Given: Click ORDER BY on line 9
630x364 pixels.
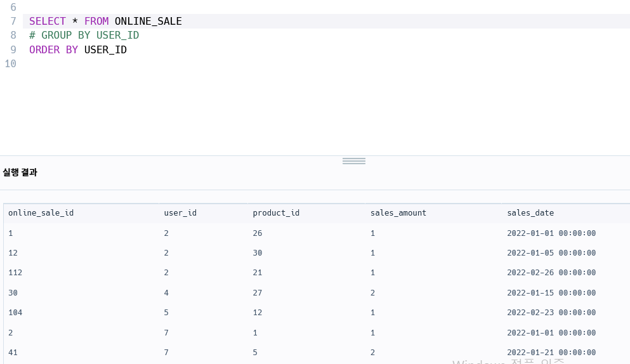Looking at the screenshot, I should click(53, 50).
